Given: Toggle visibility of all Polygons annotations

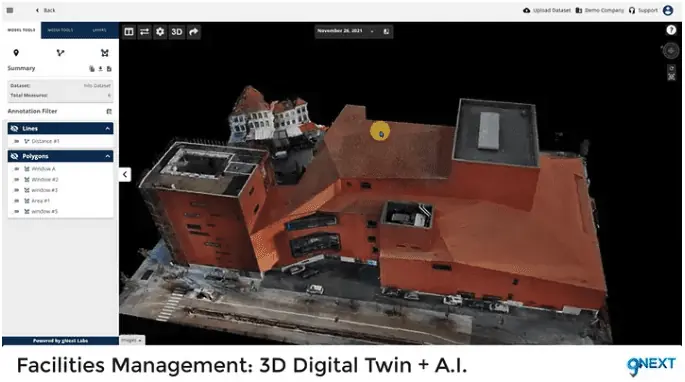Looking at the screenshot, I should coord(14,156).
